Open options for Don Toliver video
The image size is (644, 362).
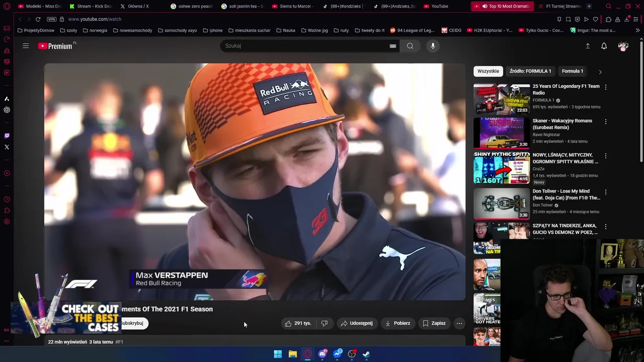(606, 192)
